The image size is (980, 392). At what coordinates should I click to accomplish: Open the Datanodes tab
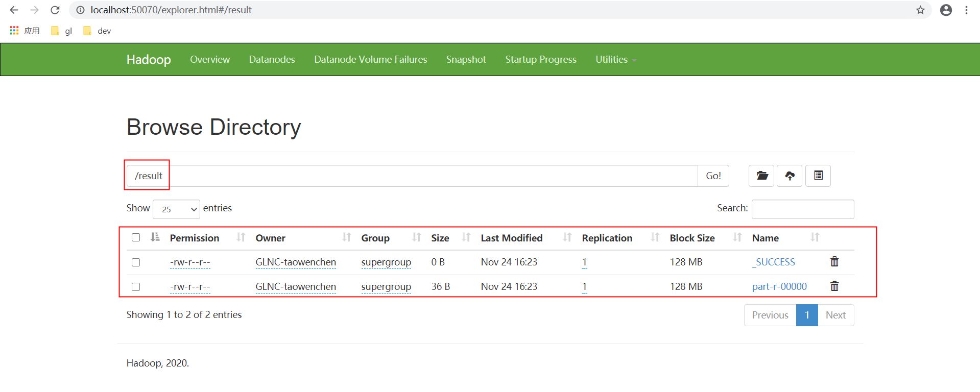pos(272,59)
